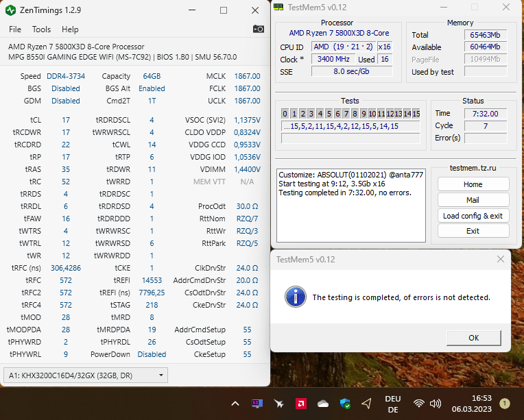Click airplane-shaped tray icon

(x=278, y=404)
